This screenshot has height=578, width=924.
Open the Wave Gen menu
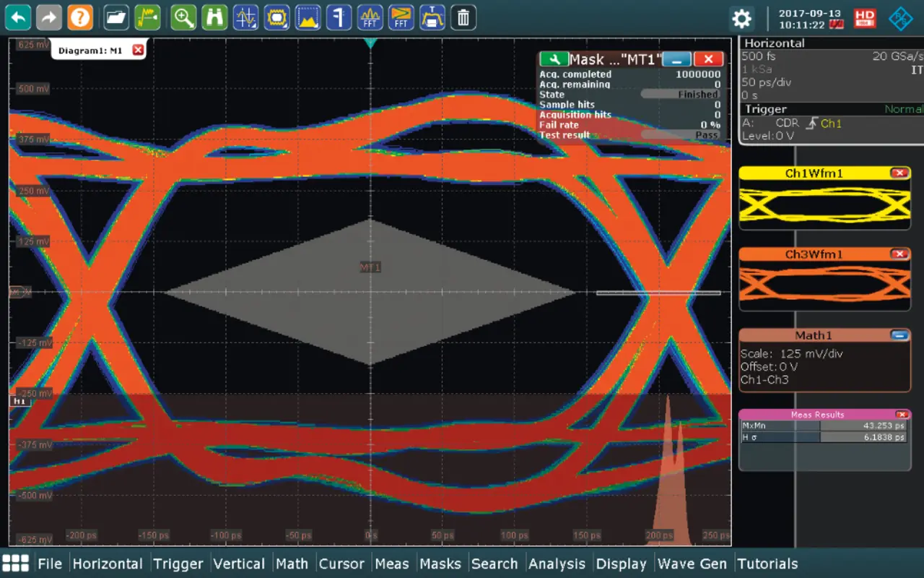pos(692,564)
